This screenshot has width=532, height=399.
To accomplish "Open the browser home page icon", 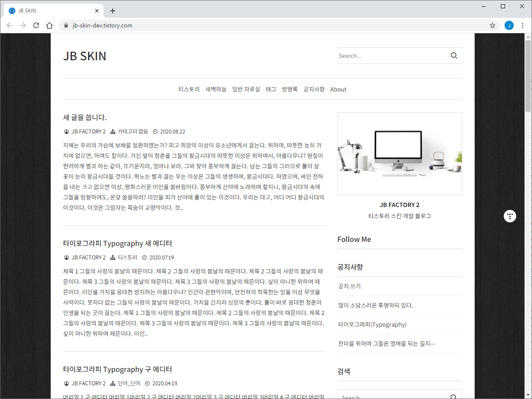I will (x=49, y=25).
